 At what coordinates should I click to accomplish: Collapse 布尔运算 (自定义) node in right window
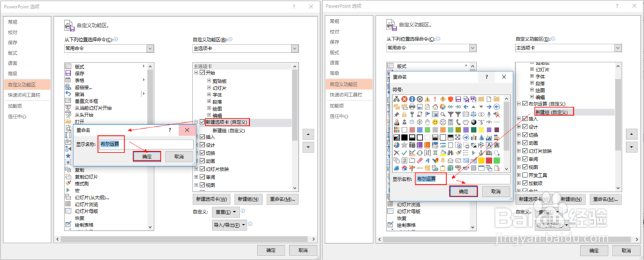pos(519,104)
